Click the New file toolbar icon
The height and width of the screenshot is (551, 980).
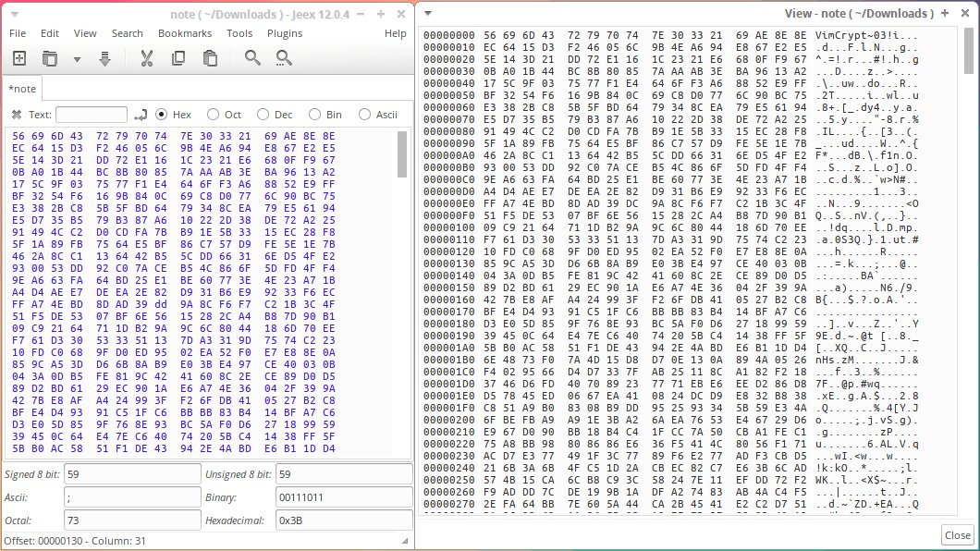[19, 58]
